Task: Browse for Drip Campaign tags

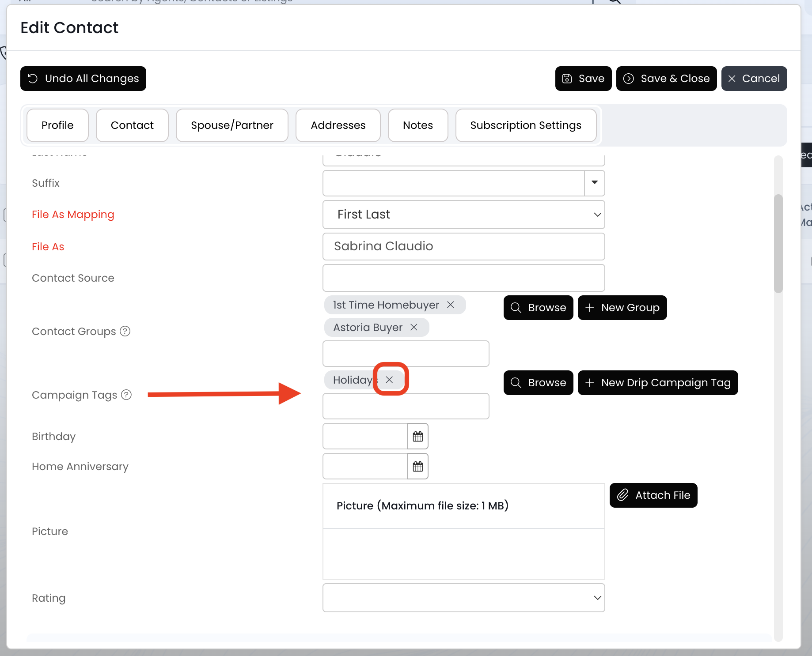Action: 538,383
